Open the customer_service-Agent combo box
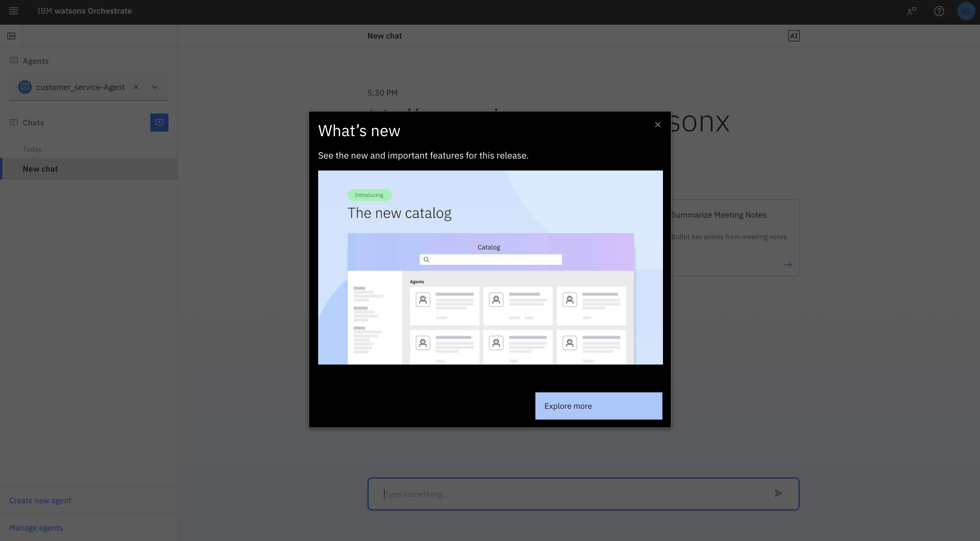The height and width of the screenshot is (541, 980). tap(80, 87)
